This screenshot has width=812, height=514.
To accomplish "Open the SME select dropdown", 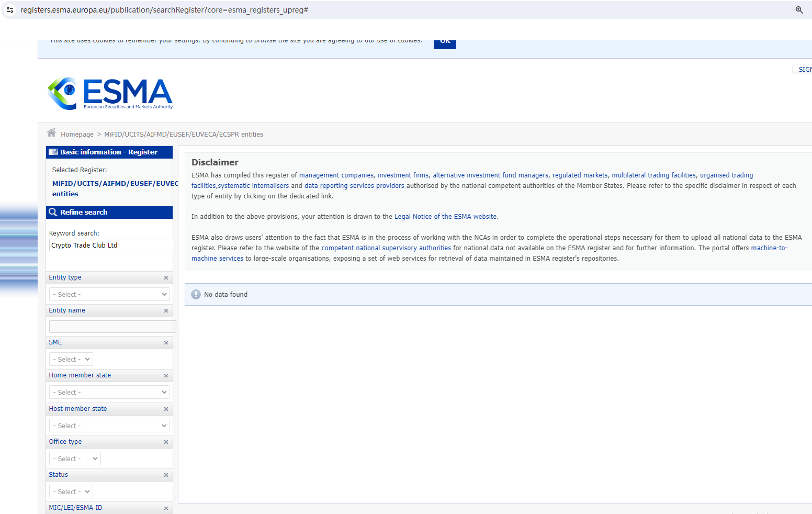I will (71, 359).
